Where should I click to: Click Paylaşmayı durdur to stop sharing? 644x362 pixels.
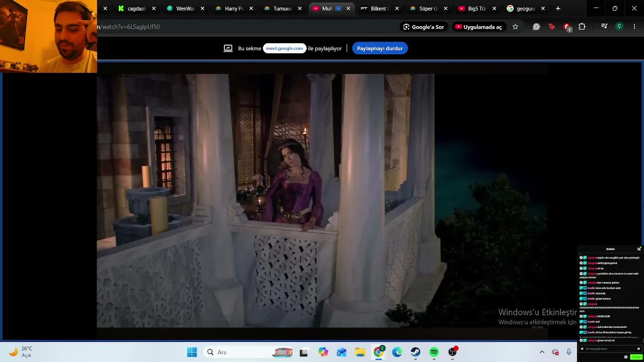point(380,48)
